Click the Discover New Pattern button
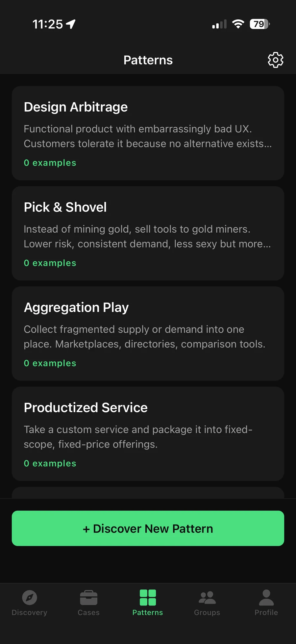 click(x=148, y=528)
